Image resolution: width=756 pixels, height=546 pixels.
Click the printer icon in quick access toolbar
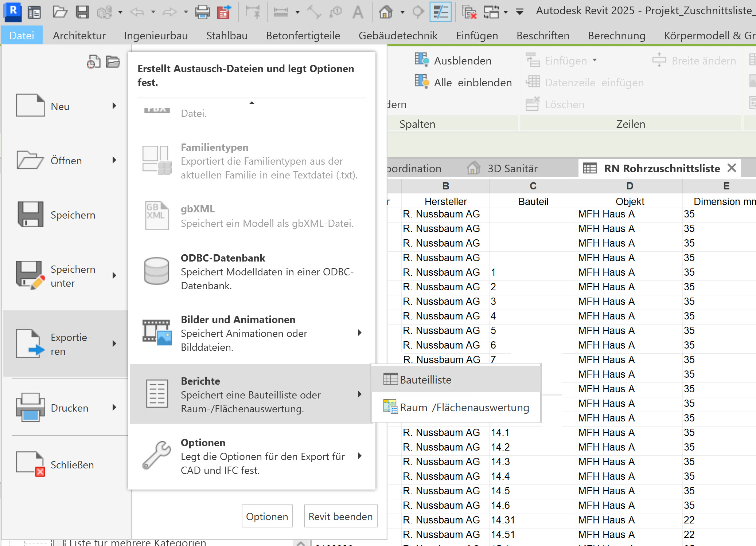[x=202, y=12]
